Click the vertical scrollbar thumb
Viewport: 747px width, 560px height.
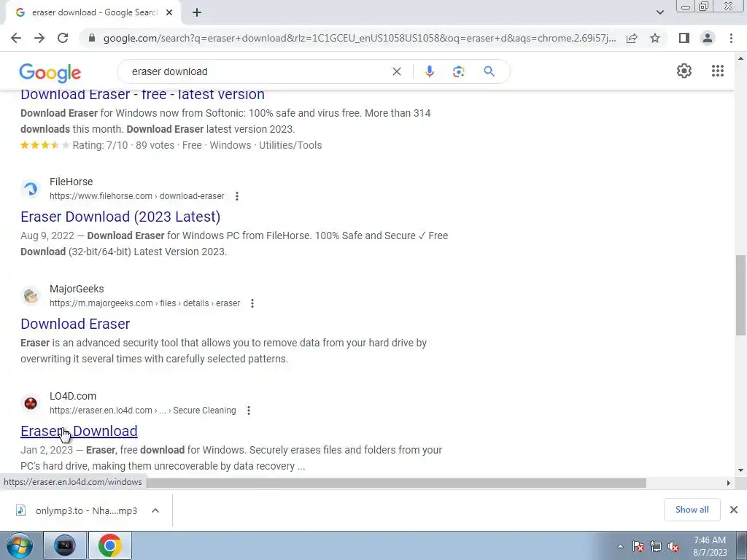coord(741,295)
